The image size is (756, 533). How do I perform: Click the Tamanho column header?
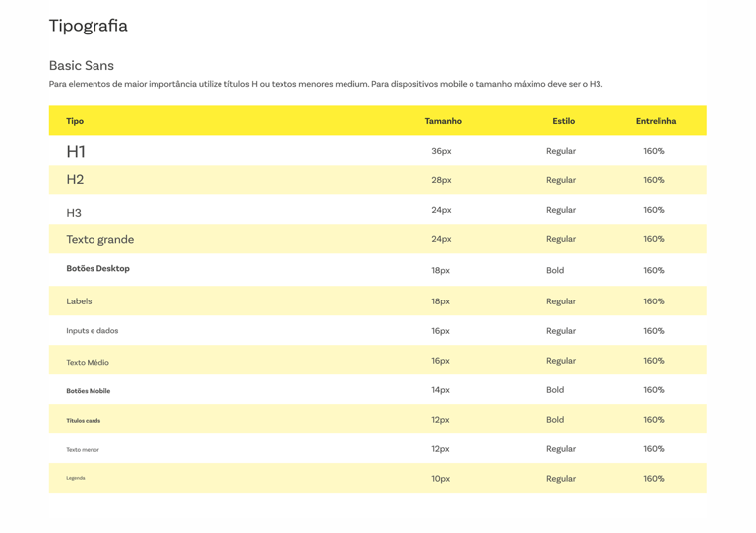tap(443, 121)
